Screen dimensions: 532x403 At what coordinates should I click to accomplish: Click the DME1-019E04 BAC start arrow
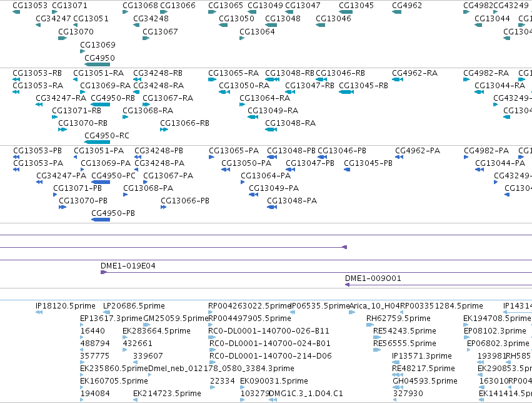click(x=104, y=272)
